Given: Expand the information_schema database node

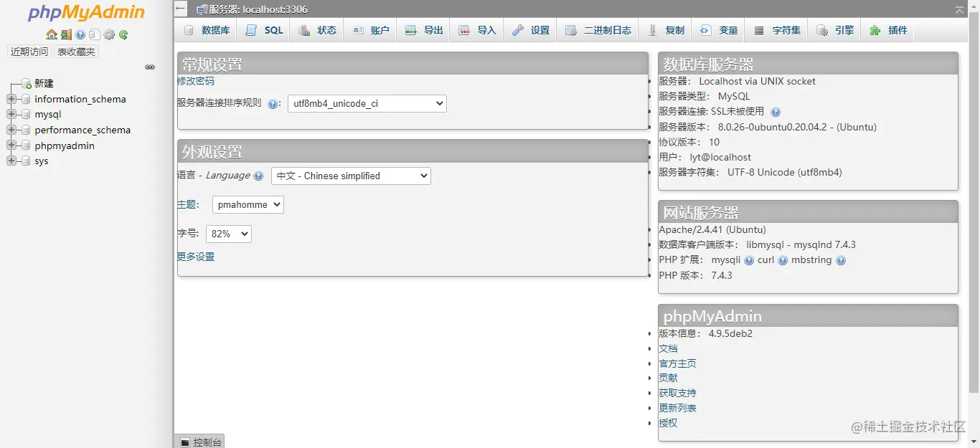Looking at the screenshot, I should pos(11,99).
